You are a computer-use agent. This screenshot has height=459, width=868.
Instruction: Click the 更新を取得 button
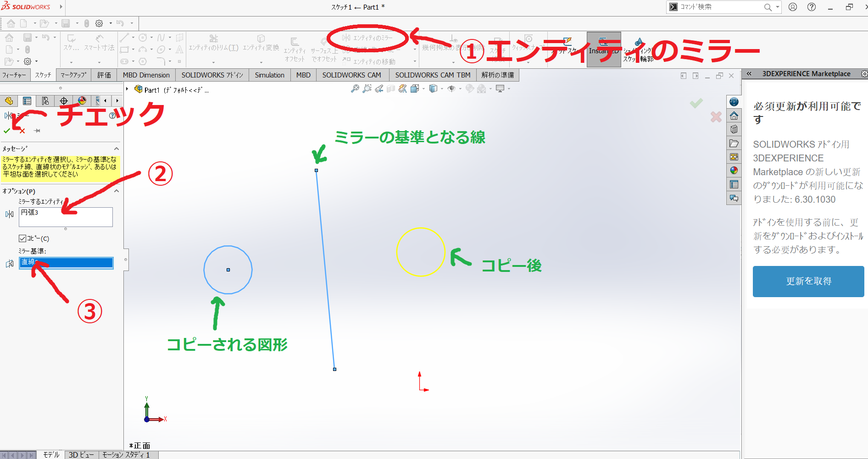[808, 282]
